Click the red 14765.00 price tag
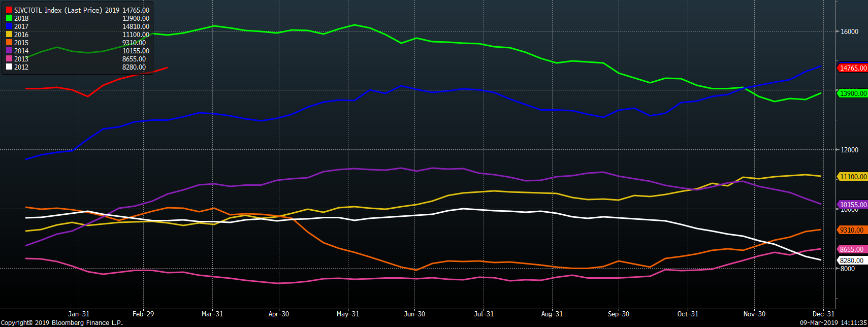 [x=853, y=68]
